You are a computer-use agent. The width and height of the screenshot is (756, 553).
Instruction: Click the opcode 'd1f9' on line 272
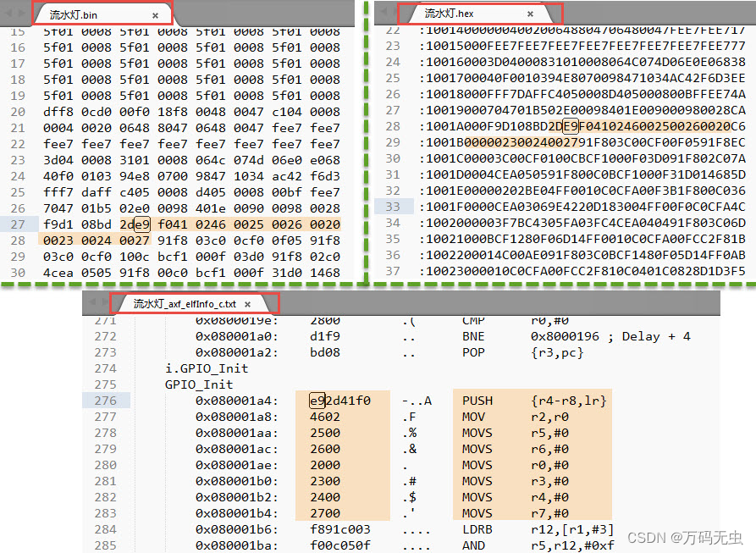point(325,336)
